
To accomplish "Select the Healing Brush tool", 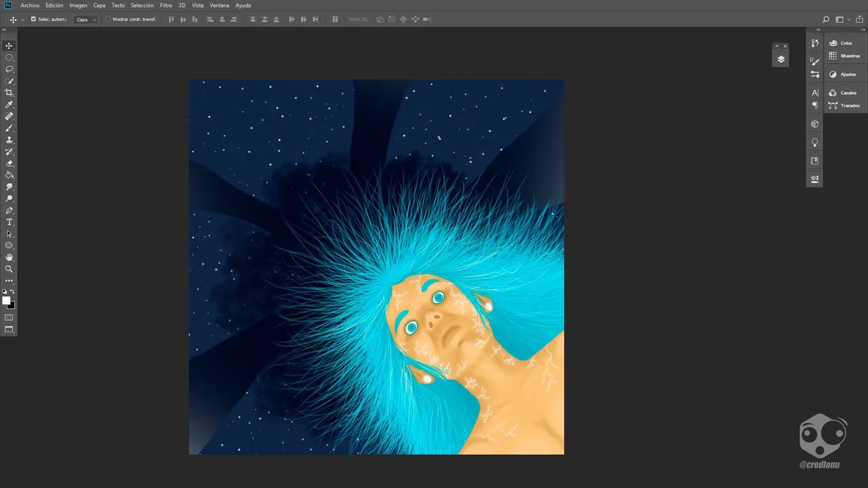I will coord(9,116).
